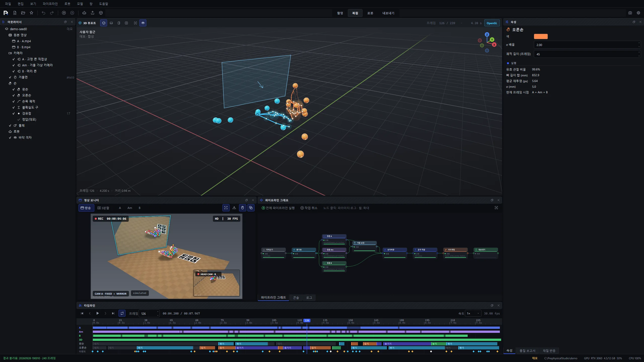Toggle the loop playback button in timeline
Viewport: 644px width, 362px height.
122,313
